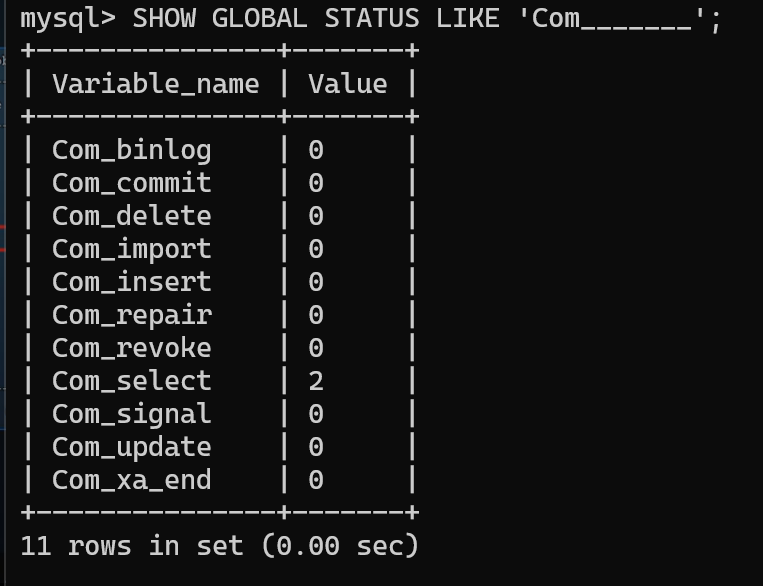Click the mysql> prompt text
The image size is (763, 586).
coord(68,19)
